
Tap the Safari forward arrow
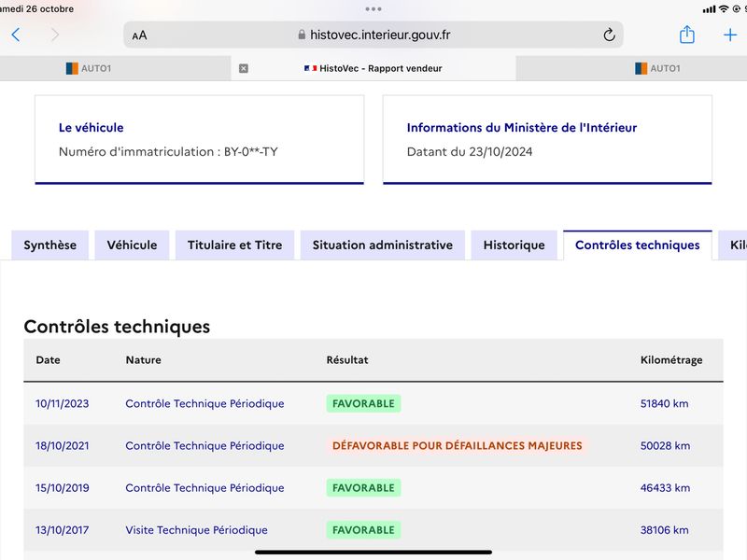(55, 35)
